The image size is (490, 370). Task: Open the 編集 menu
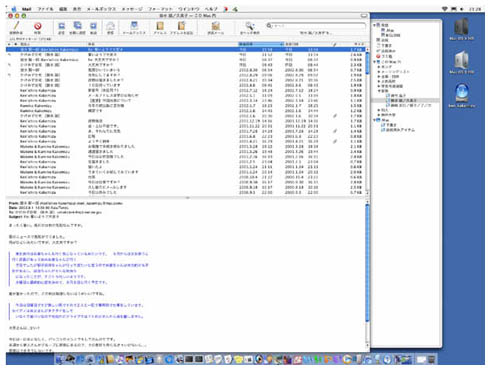pos(63,9)
